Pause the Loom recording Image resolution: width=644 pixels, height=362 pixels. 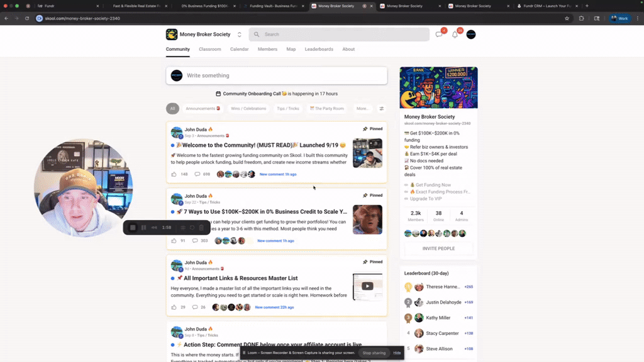pos(144,228)
